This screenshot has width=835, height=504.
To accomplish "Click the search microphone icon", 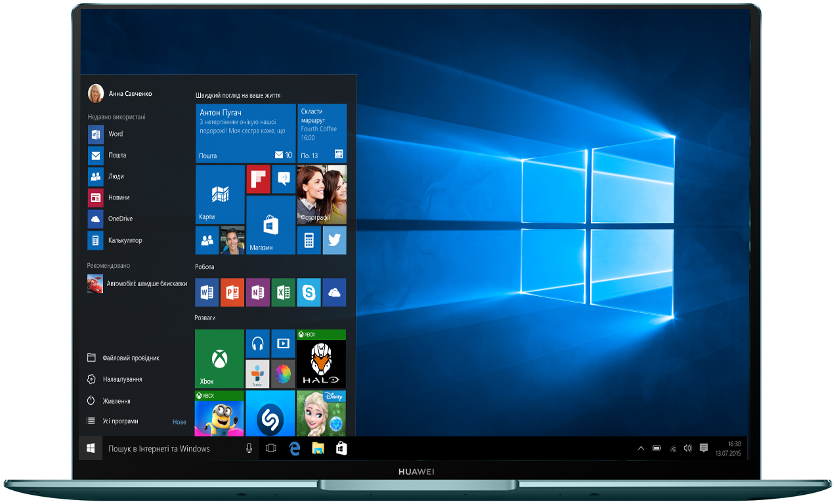I will point(249,448).
